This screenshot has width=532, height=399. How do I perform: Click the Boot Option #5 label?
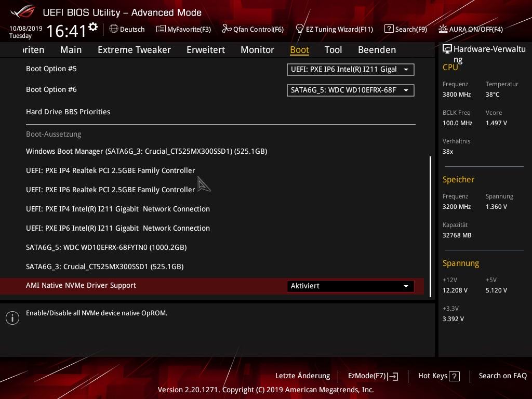(x=51, y=69)
